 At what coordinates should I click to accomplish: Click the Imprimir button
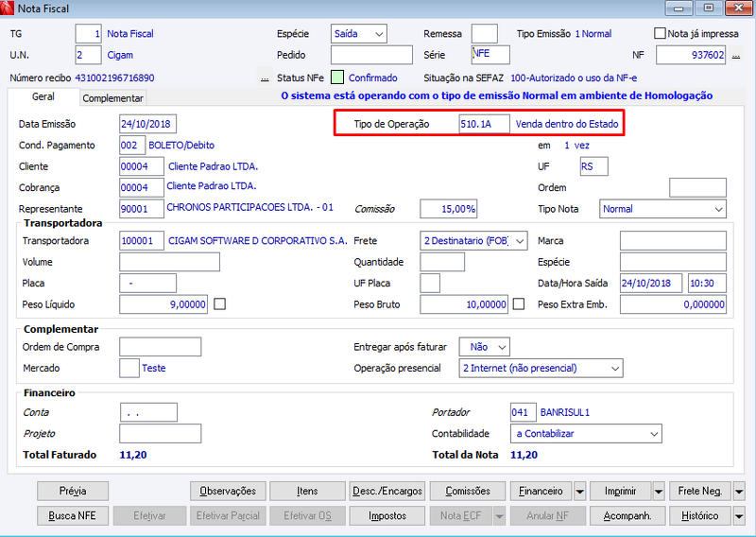621,492
